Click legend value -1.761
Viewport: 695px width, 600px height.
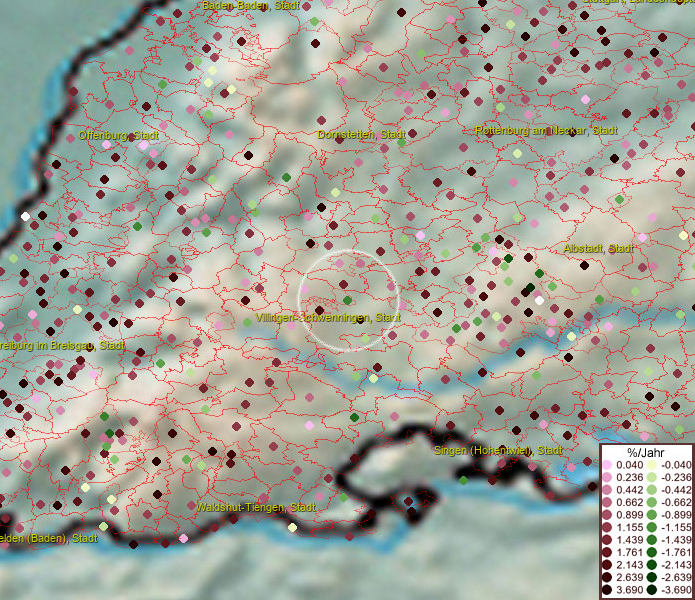(x=676, y=552)
